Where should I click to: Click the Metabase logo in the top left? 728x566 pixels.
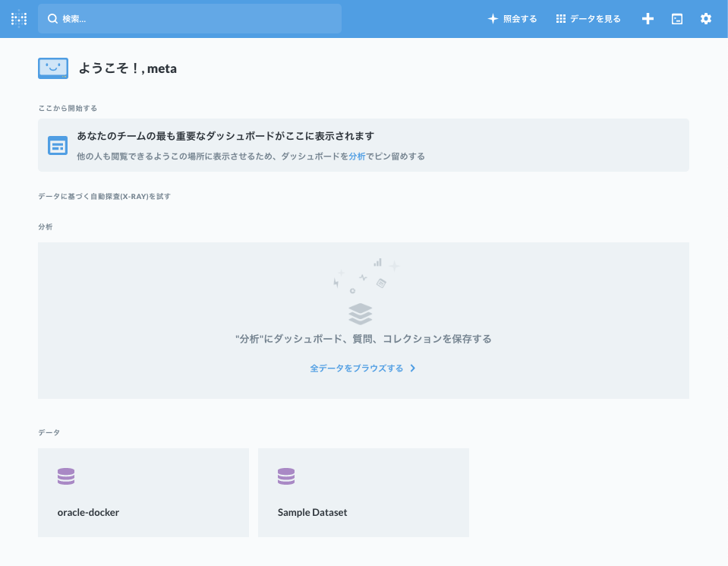coord(18,18)
